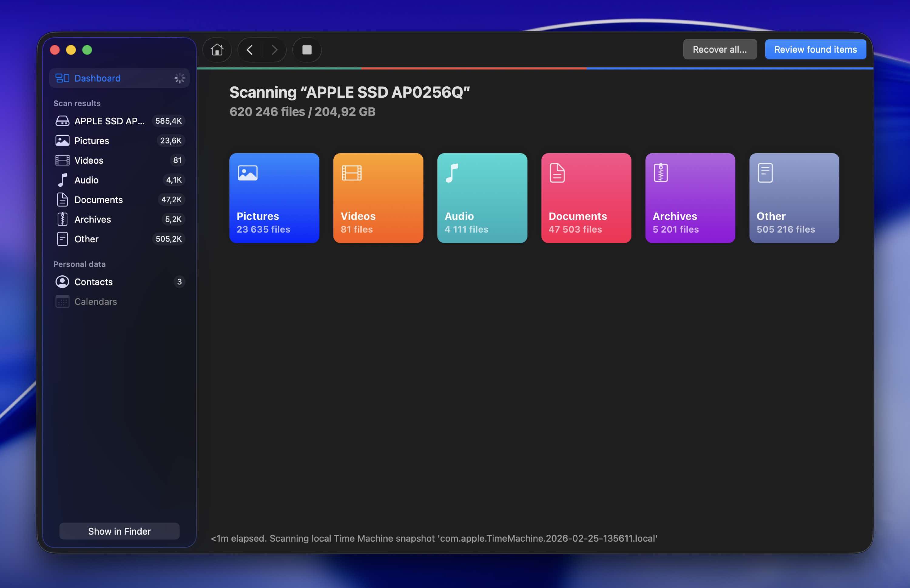Go forward with the right chevron
Viewport: 910px width, 588px height.
pos(274,50)
